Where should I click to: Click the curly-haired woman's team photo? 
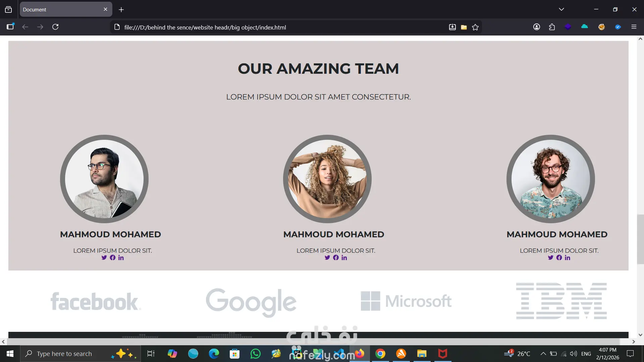[327, 179]
